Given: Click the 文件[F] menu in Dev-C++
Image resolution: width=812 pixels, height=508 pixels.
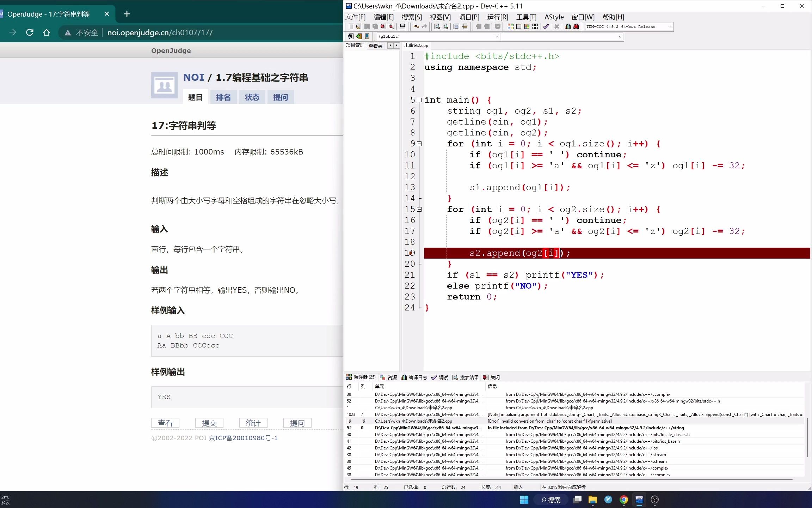Looking at the screenshot, I should (x=356, y=16).
